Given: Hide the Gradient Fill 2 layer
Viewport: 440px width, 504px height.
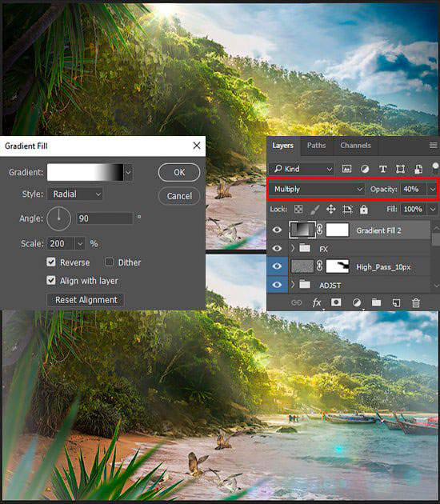Looking at the screenshot, I should pyautogui.click(x=277, y=230).
